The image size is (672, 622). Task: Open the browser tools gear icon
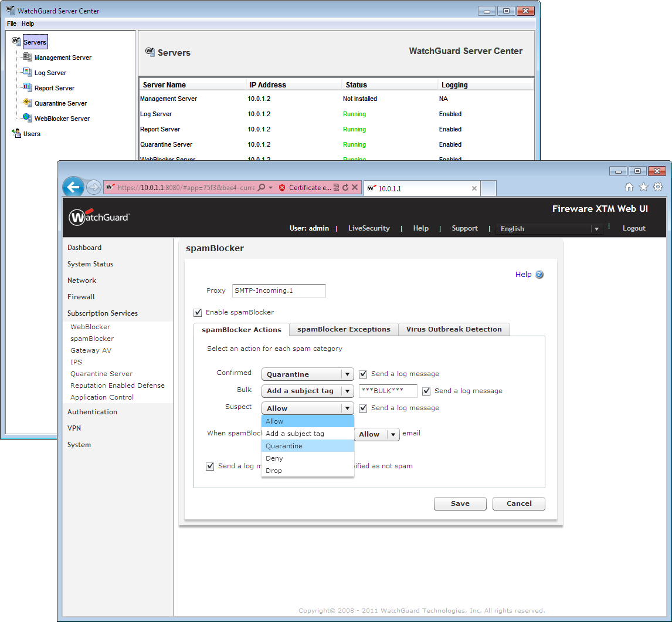[x=658, y=187]
